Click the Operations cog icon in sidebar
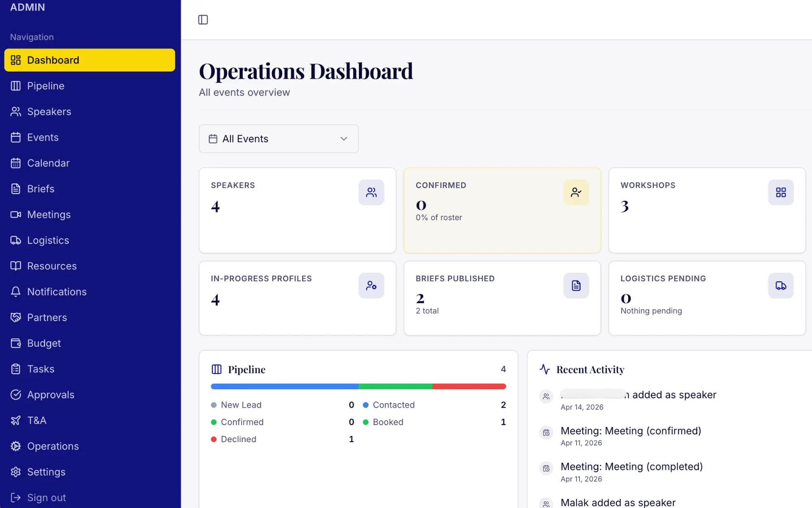Viewport: 812px width, 508px height. (x=15, y=446)
